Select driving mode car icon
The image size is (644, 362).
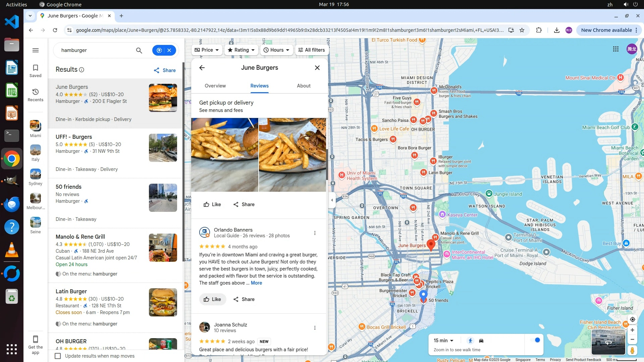[481, 341]
